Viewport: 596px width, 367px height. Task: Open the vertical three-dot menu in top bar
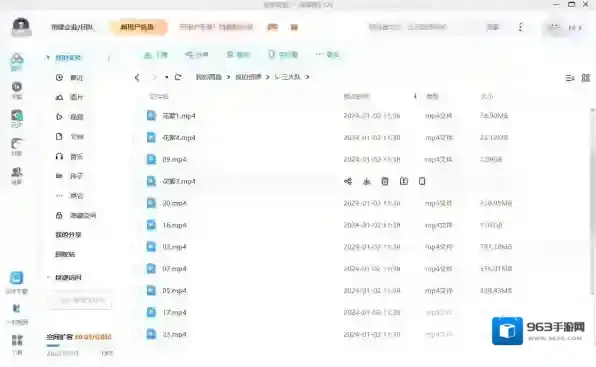point(520,27)
